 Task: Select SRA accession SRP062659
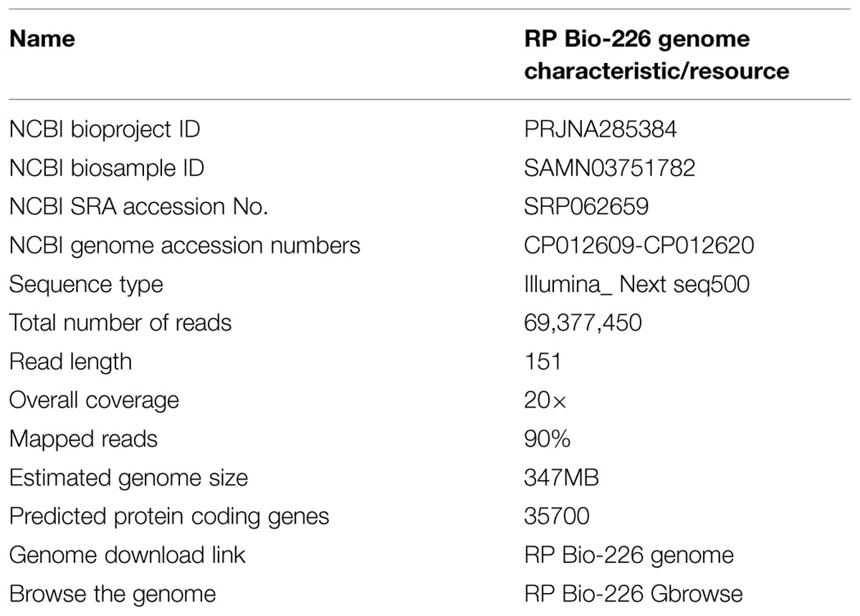click(x=587, y=207)
